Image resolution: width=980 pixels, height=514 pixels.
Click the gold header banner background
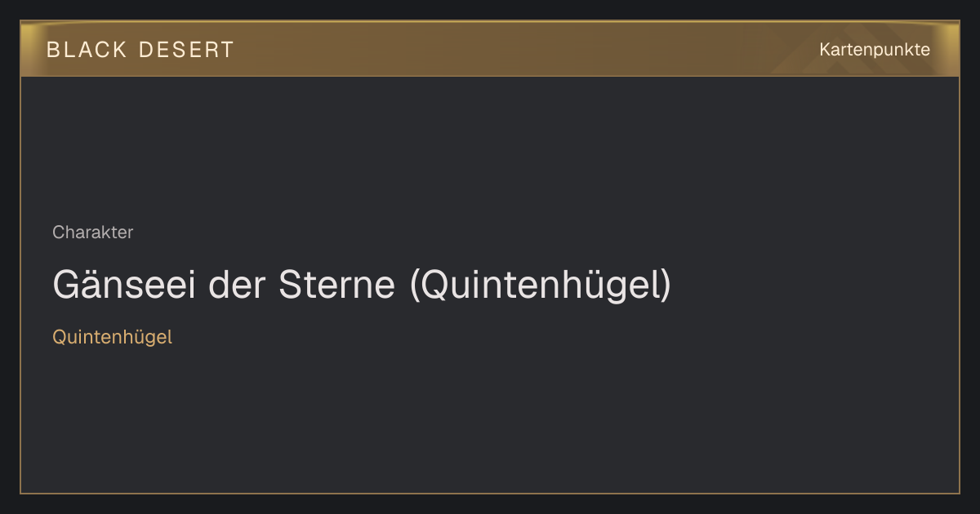(490, 49)
